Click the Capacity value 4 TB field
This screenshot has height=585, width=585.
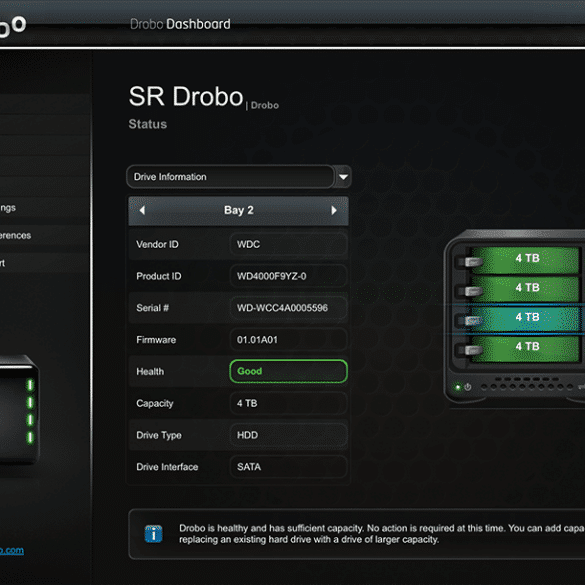[288, 403]
